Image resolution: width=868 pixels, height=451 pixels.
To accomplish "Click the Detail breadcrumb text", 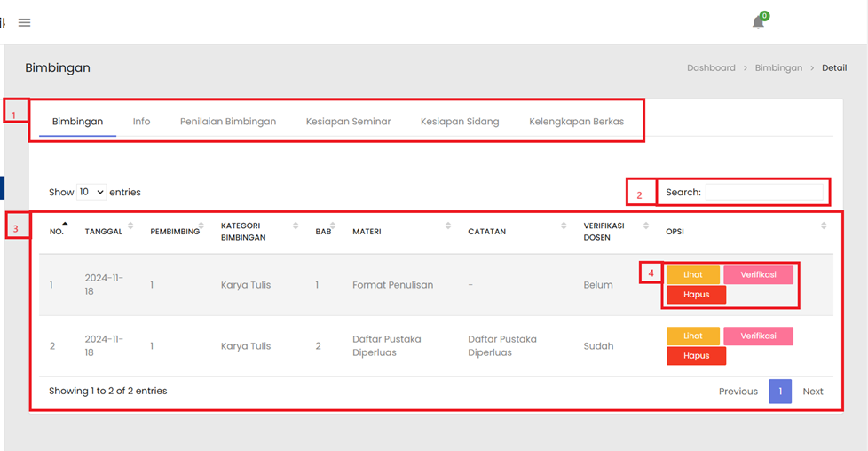I will 834,67.
